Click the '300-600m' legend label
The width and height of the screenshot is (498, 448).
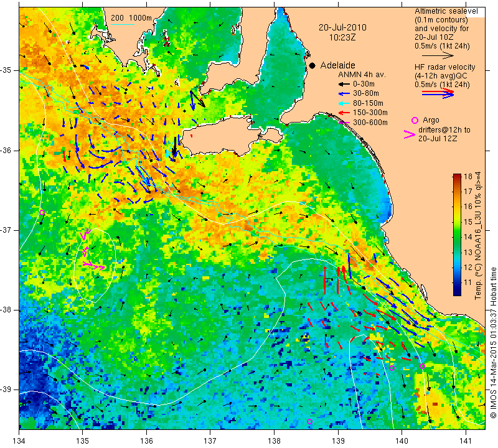point(370,123)
